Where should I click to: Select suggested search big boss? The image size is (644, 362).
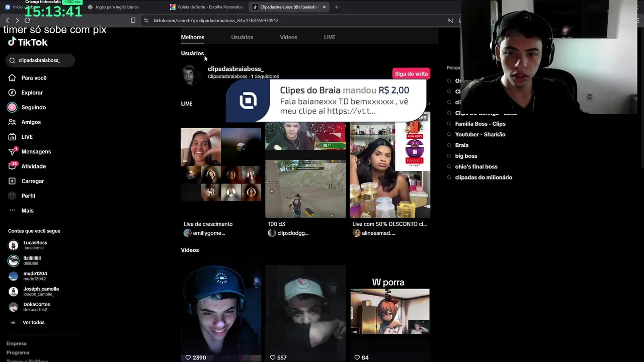coord(466,156)
